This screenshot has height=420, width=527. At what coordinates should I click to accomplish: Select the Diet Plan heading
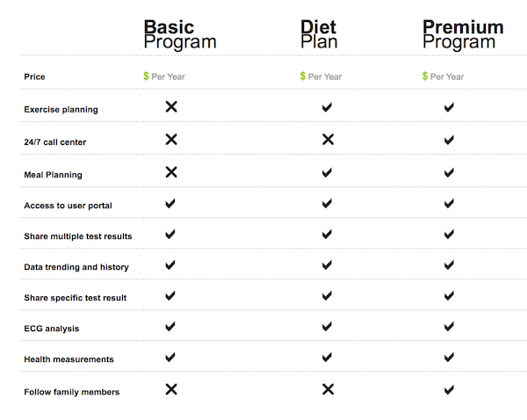[x=319, y=34]
